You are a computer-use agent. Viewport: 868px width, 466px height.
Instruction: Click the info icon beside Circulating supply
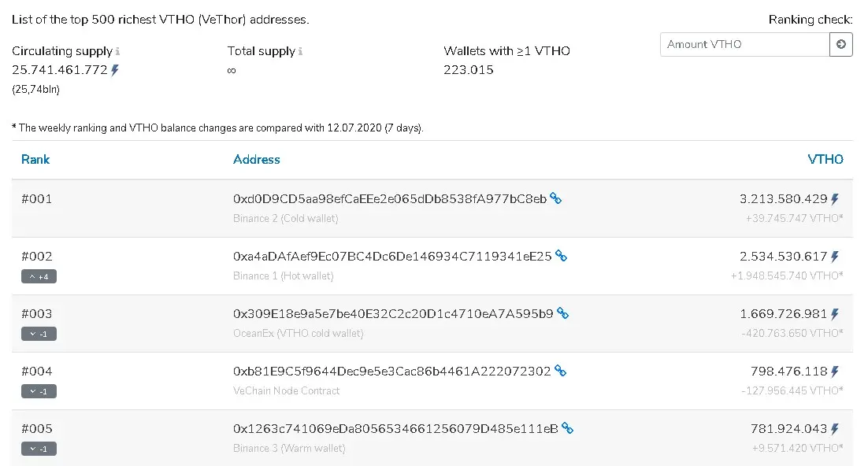coord(117,51)
